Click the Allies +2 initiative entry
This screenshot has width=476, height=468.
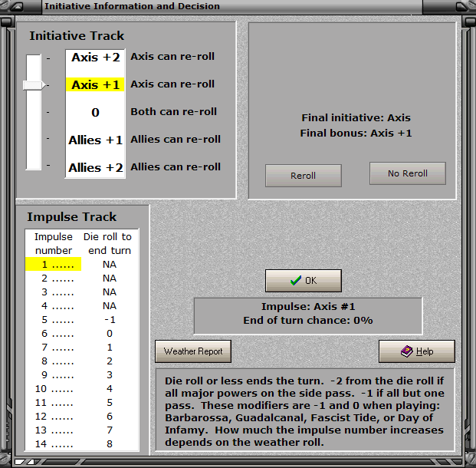95,168
